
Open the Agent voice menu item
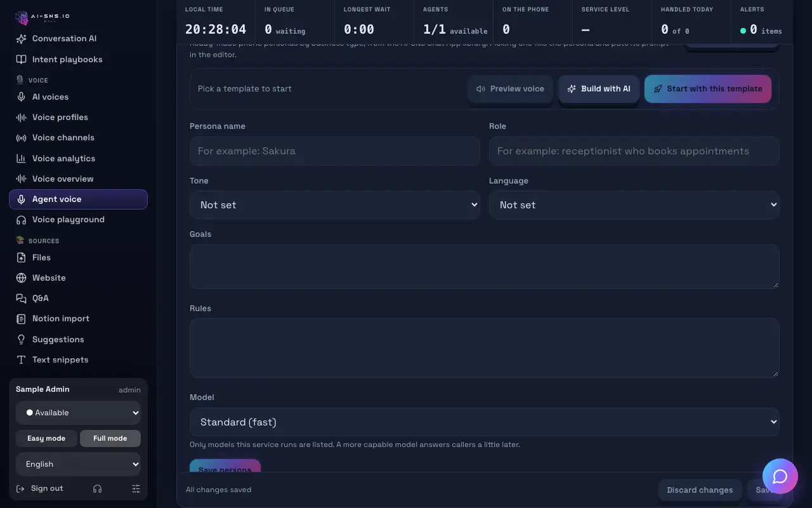pos(78,199)
